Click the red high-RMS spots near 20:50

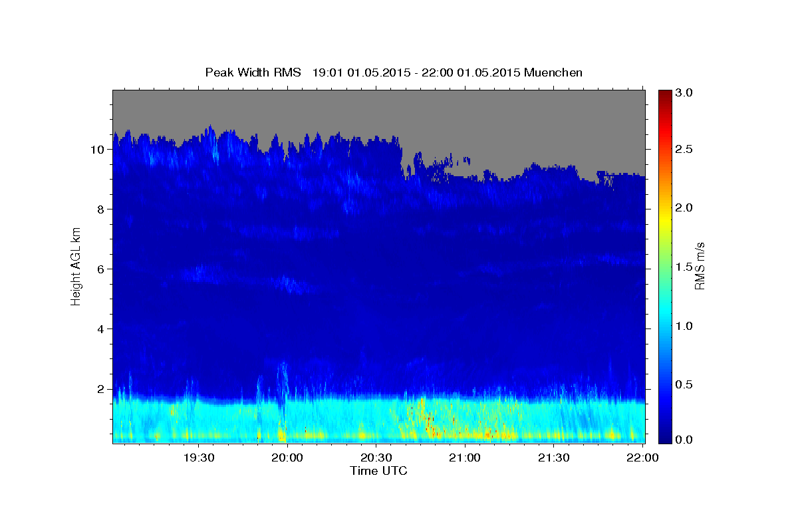pos(430,422)
